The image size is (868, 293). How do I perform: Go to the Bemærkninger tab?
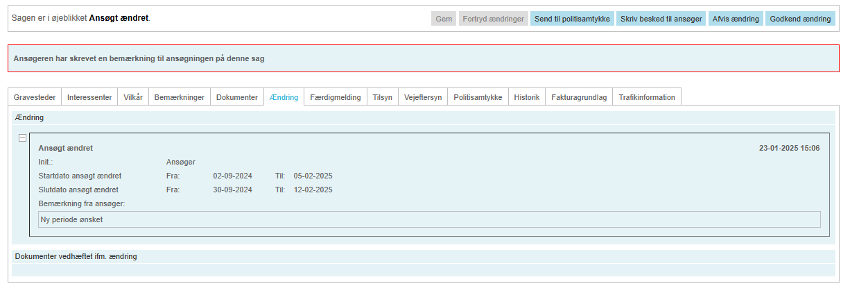(x=179, y=97)
